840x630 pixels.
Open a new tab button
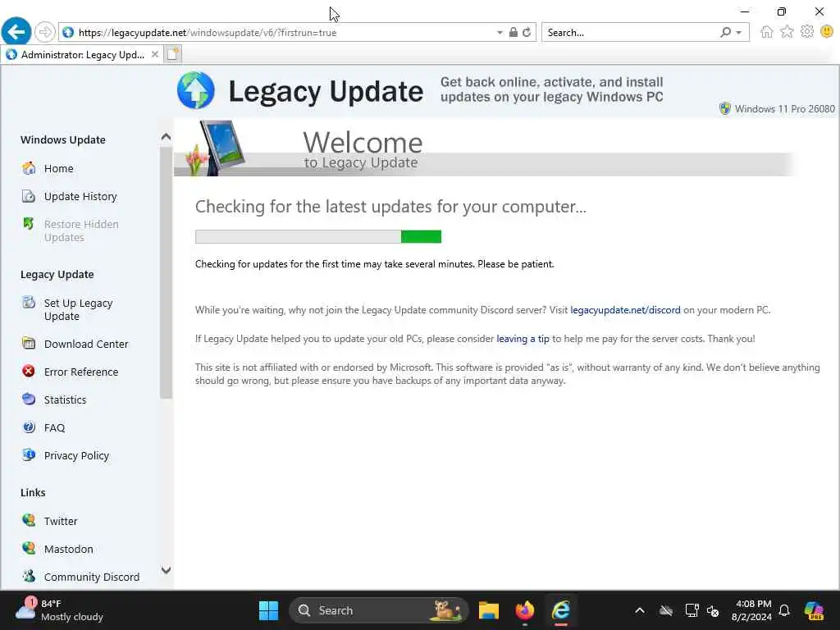coord(172,54)
